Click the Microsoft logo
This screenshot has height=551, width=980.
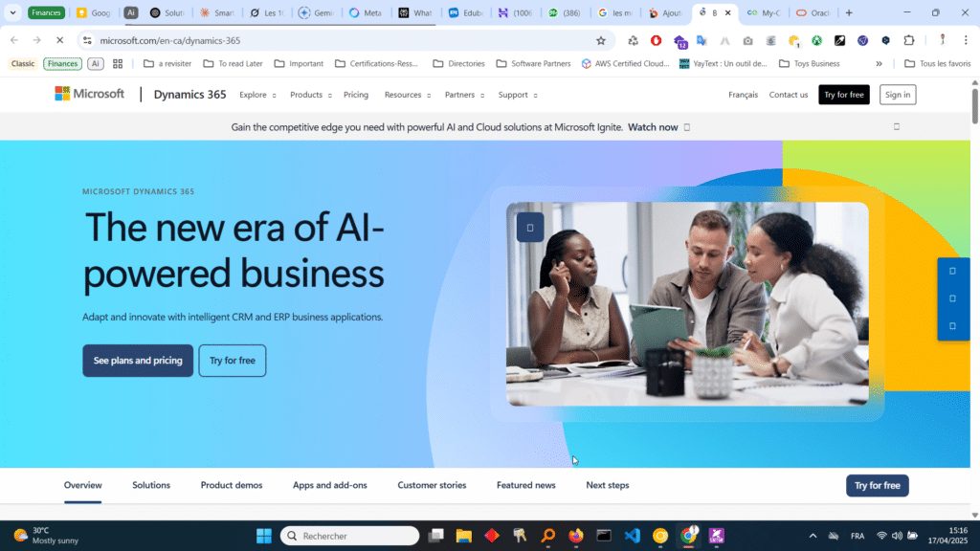click(89, 94)
